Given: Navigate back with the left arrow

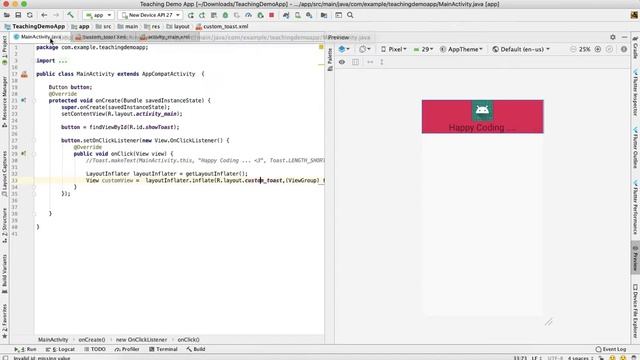Looking at the screenshot, I should pos(44,15).
